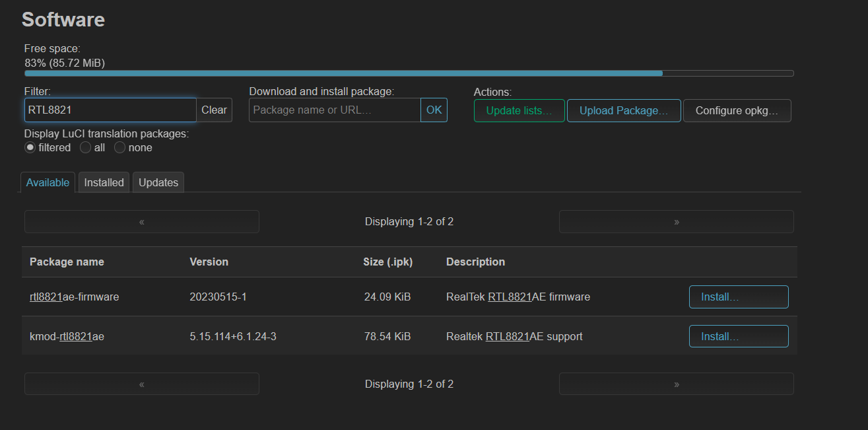Image resolution: width=868 pixels, height=430 pixels.
Task: Click version 20230515-1 cell
Action: click(x=218, y=297)
